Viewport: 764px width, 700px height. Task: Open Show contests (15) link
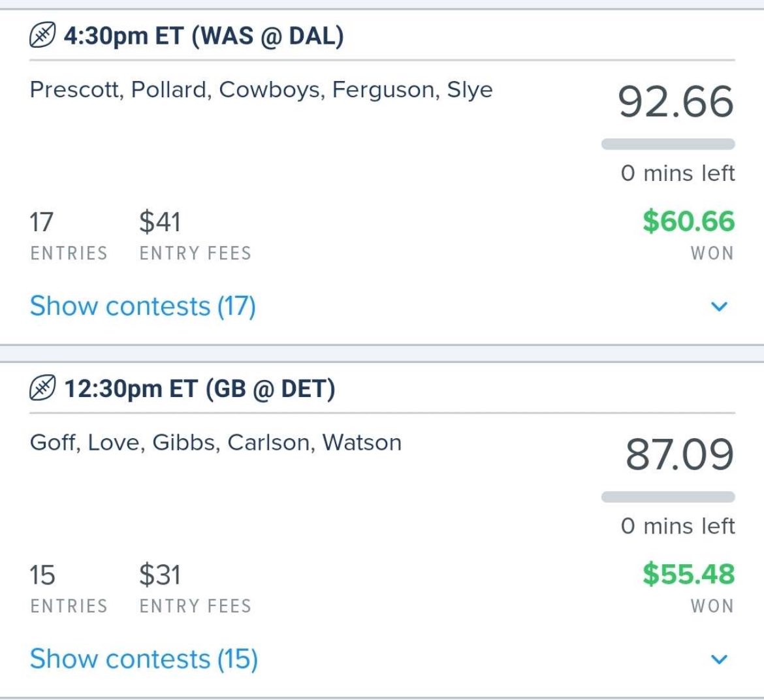pyautogui.click(x=144, y=659)
